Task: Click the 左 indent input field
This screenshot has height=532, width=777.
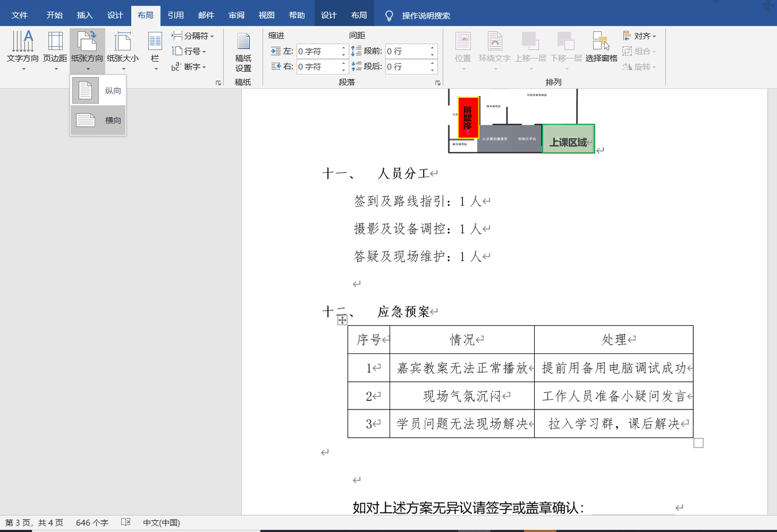Action: (x=318, y=51)
